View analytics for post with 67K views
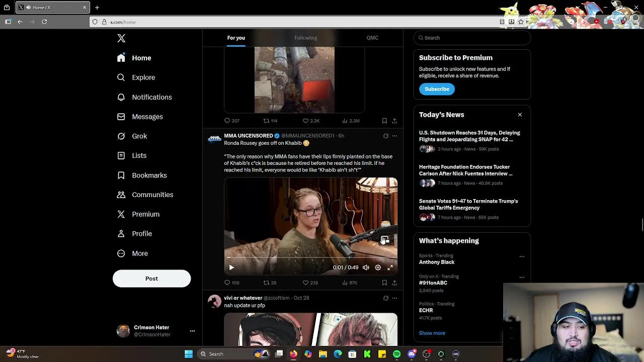The width and height of the screenshot is (644, 362). 350,283
